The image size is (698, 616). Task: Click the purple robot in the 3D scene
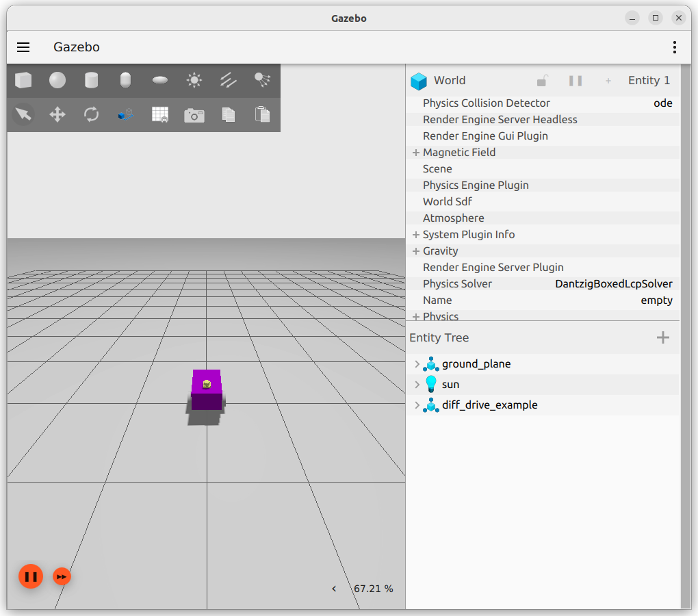[207, 390]
